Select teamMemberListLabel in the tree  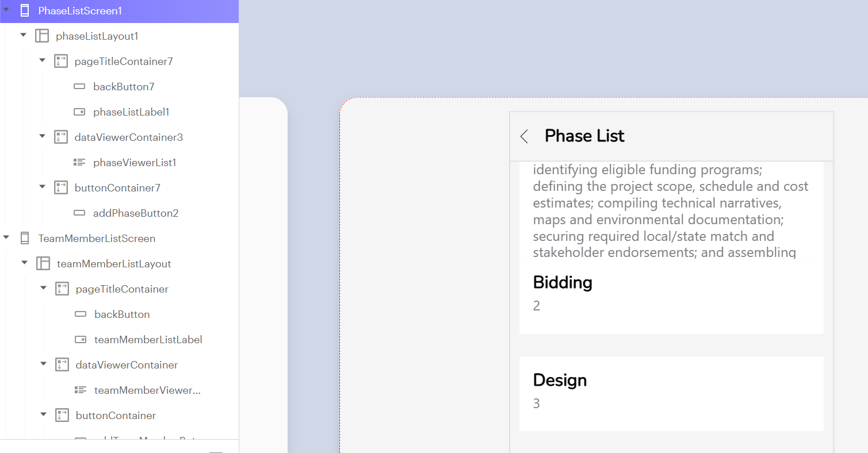tap(148, 340)
